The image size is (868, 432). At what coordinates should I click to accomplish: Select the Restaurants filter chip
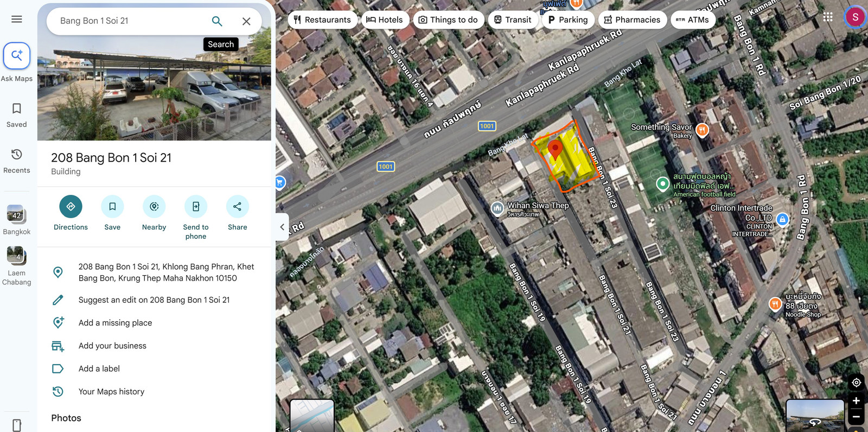click(322, 20)
